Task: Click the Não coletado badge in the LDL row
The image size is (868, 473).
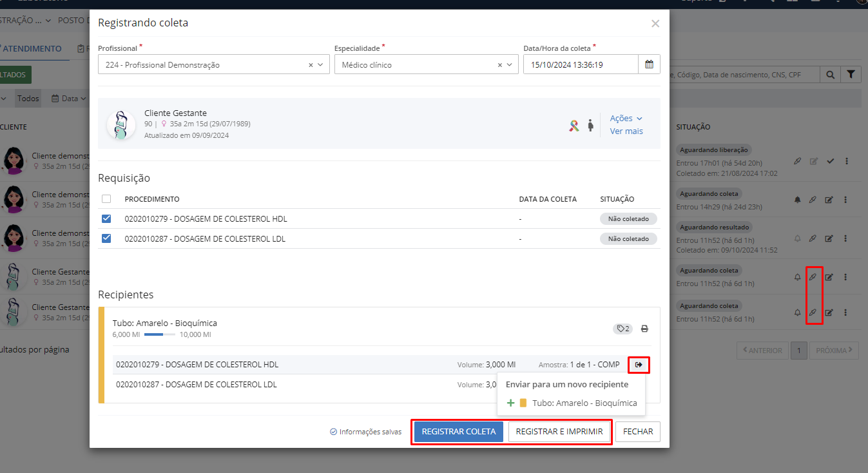Action: (628, 239)
